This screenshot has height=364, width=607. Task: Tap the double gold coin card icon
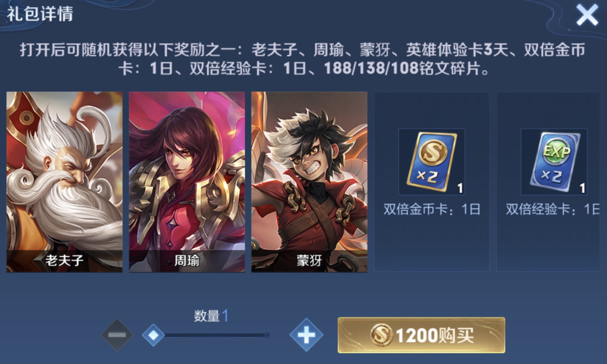point(432,162)
